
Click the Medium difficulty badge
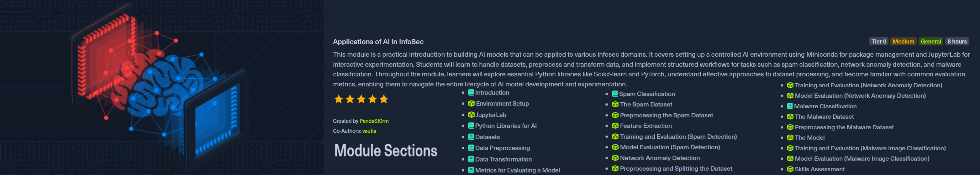pyautogui.click(x=903, y=42)
